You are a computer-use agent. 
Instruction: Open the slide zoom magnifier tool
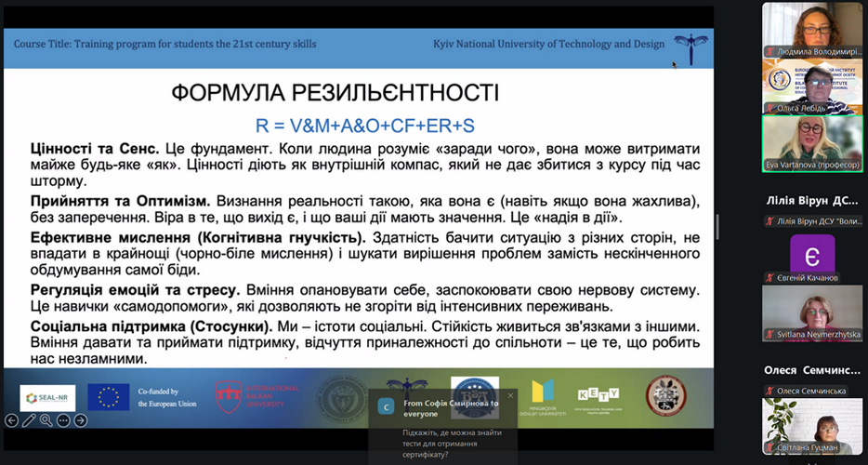click(x=46, y=420)
